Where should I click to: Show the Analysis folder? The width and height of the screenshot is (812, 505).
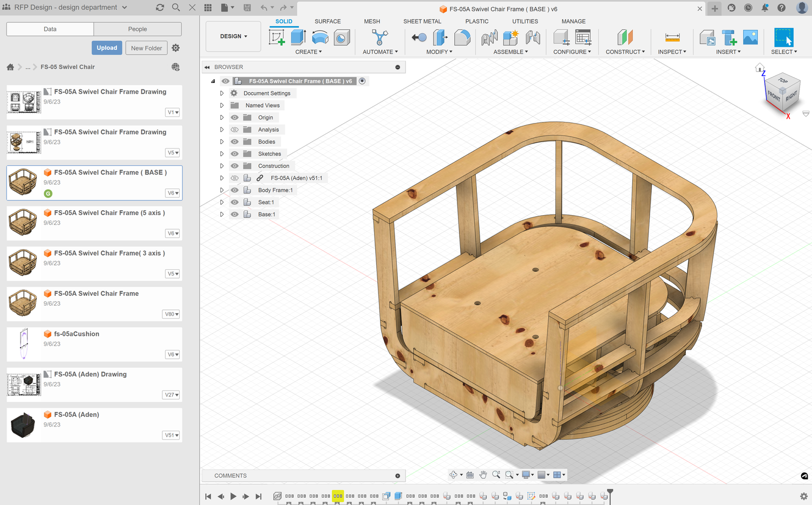[234, 130]
